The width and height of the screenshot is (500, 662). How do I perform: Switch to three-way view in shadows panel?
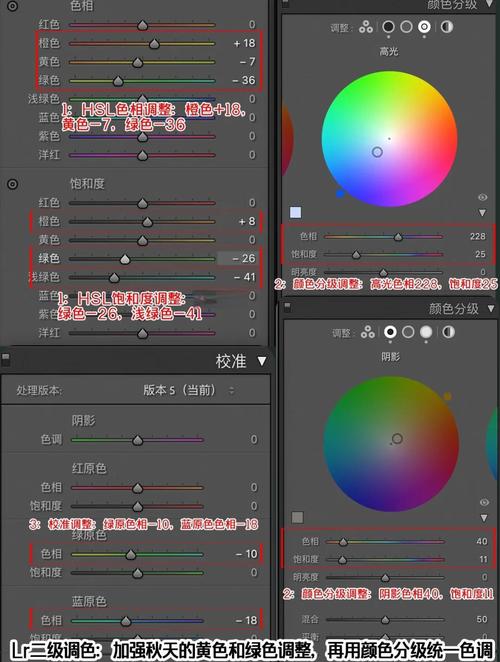(x=367, y=333)
